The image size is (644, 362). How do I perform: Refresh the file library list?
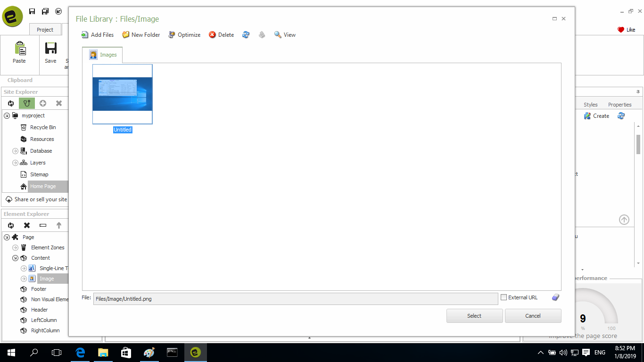[x=246, y=35]
